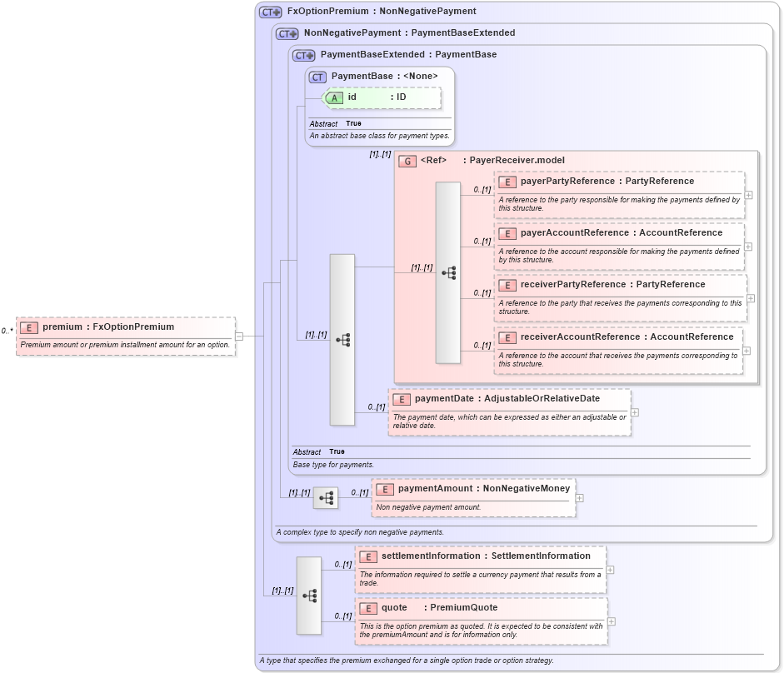
Task: Click the E icon on paymentAmount
Action: pyautogui.click(x=384, y=489)
